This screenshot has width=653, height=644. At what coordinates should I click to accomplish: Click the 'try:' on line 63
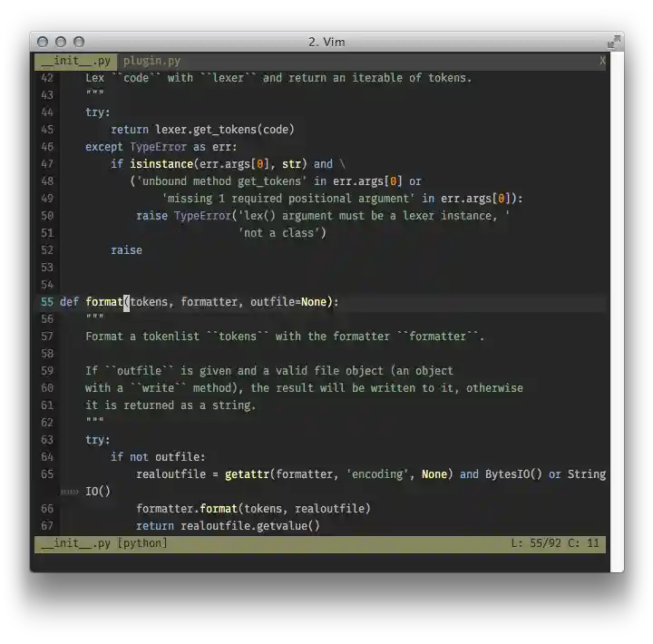coord(98,440)
